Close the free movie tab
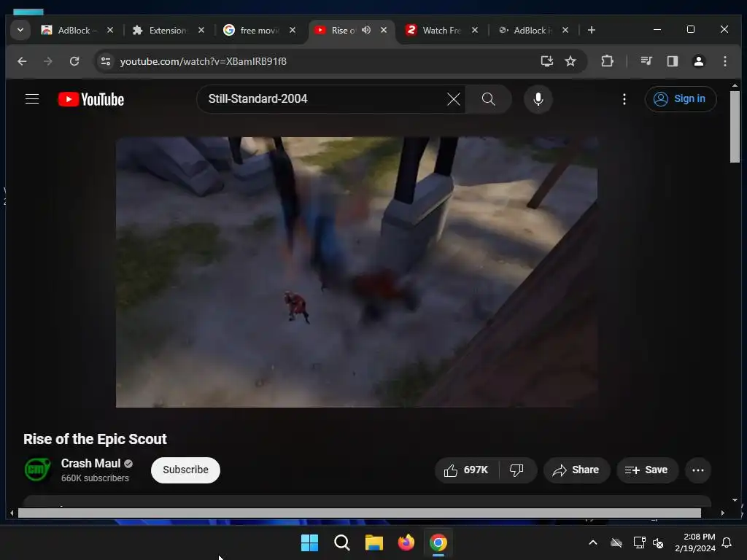 [293, 30]
